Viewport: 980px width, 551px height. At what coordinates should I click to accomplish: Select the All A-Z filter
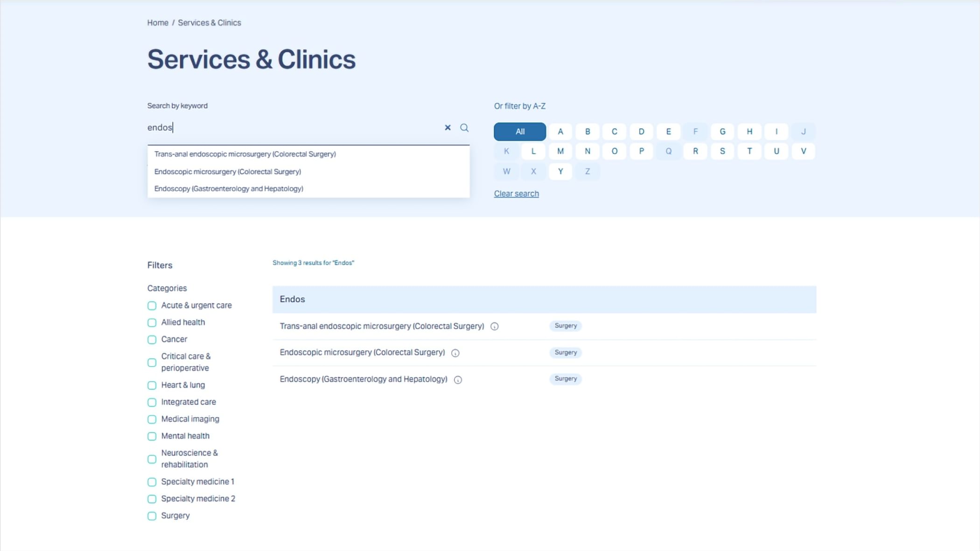pos(519,132)
